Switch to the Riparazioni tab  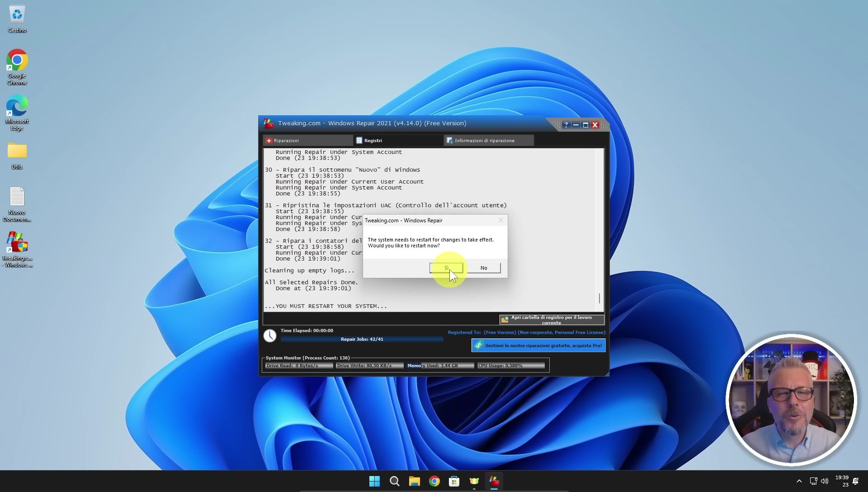[x=307, y=141]
